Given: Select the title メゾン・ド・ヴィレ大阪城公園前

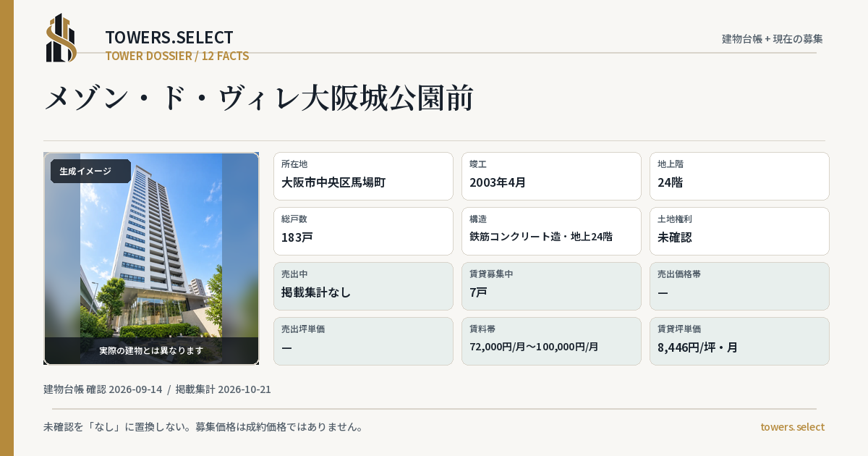Looking at the screenshot, I should [259, 98].
